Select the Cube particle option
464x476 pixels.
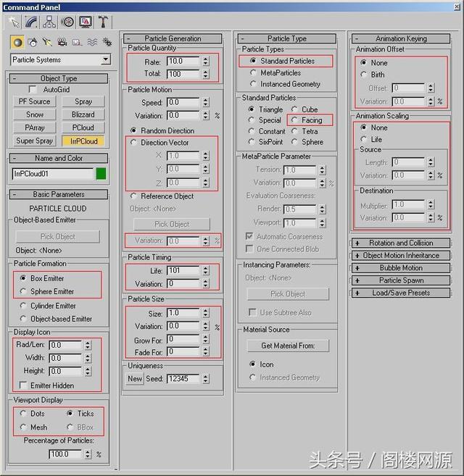294,109
